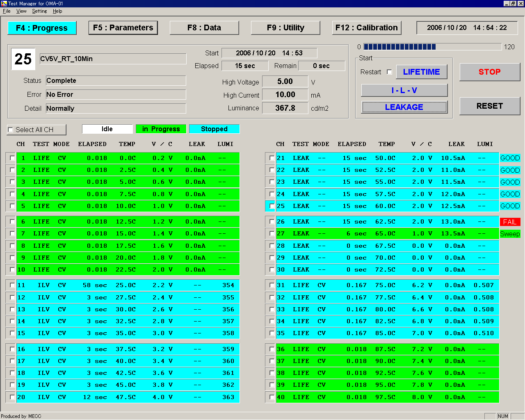Tick the checkbox for channel 1

coord(12,158)
